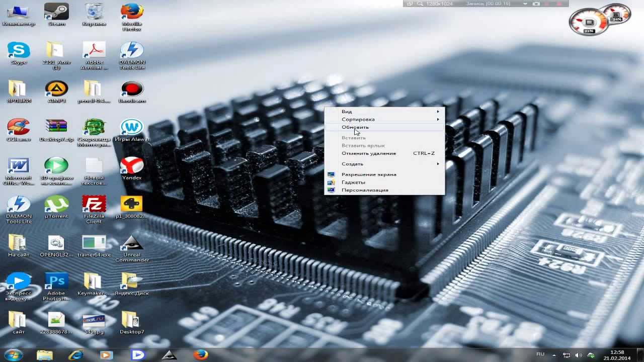Open Unreal Commander pyramid taskbar icon
The width and height of the screenshot is (644, 362).
(169, 354)
